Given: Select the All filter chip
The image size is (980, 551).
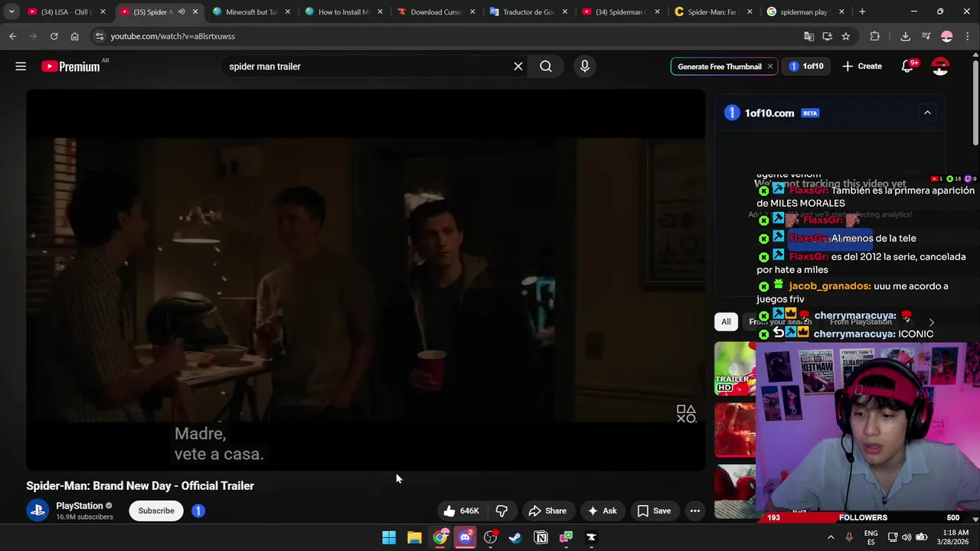Looking at the screenshot, I should (x=726, y=321).
